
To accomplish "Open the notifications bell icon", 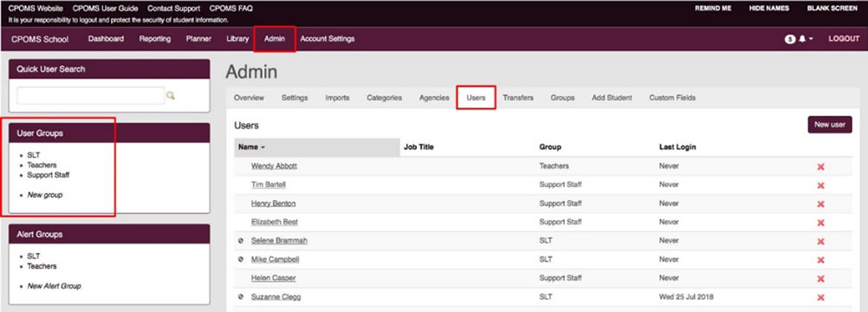I will 802,39.
